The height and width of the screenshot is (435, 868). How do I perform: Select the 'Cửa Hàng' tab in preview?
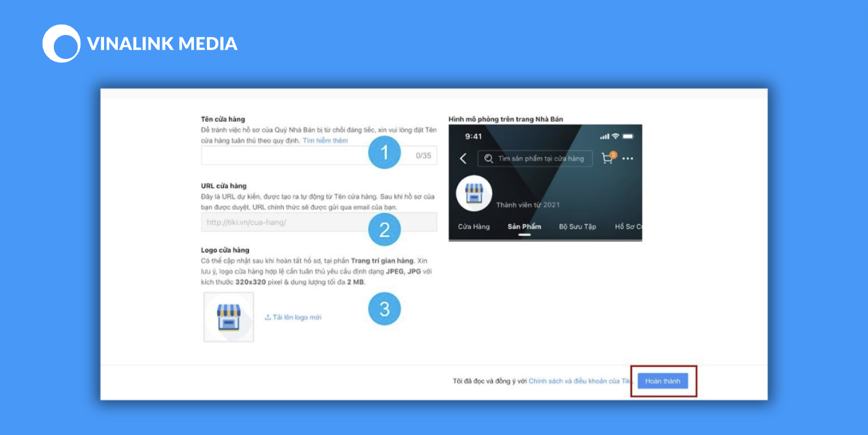click(474, 227)
